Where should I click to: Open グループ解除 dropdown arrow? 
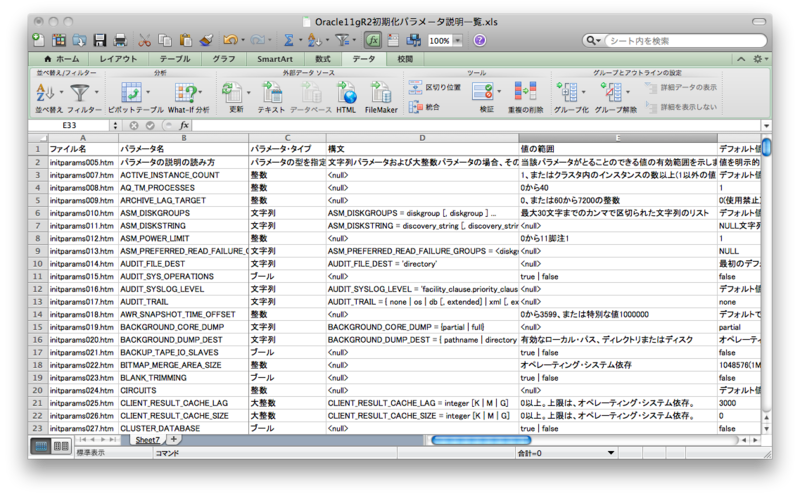tap(628, 92)
